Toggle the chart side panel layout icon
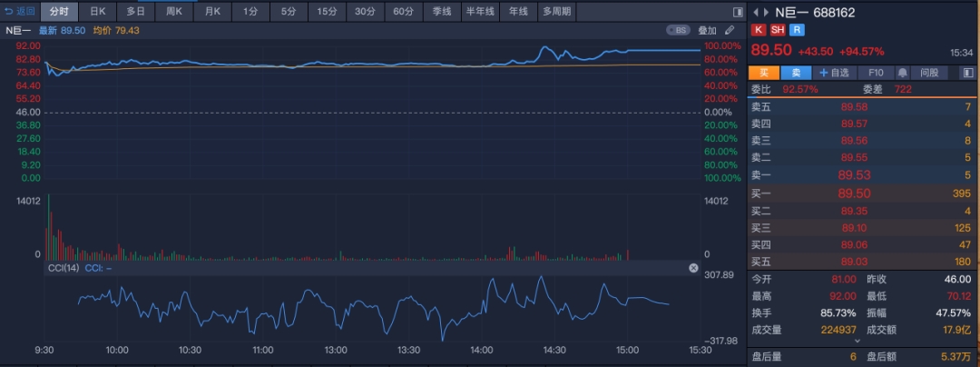This screenshot has height=367, width=980. [738, 12]
